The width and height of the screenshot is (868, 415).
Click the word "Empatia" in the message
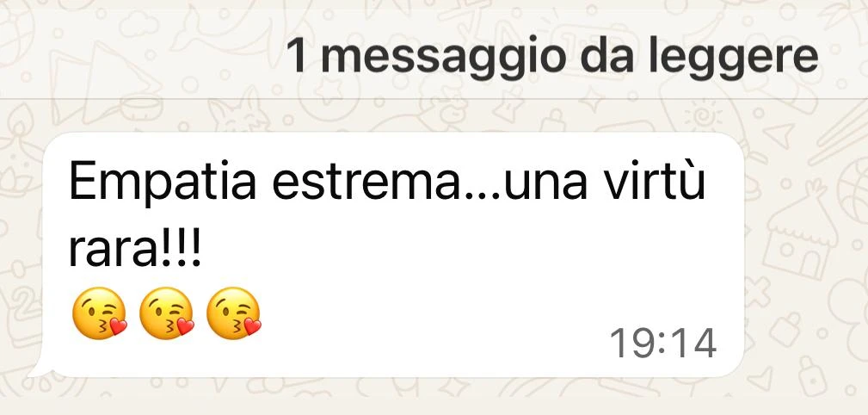coord(163,184)
